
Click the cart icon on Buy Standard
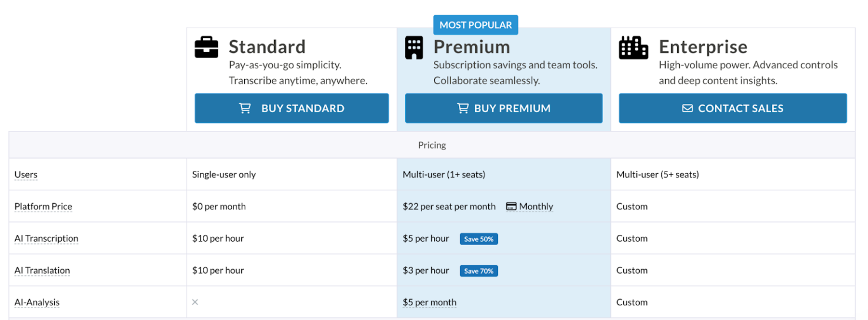(245, 108)
